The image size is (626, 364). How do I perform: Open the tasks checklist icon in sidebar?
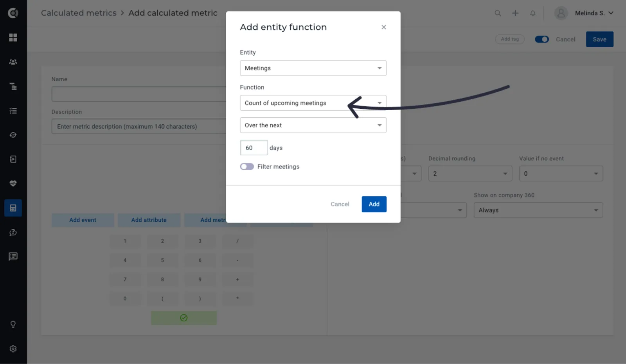point(13,111)
